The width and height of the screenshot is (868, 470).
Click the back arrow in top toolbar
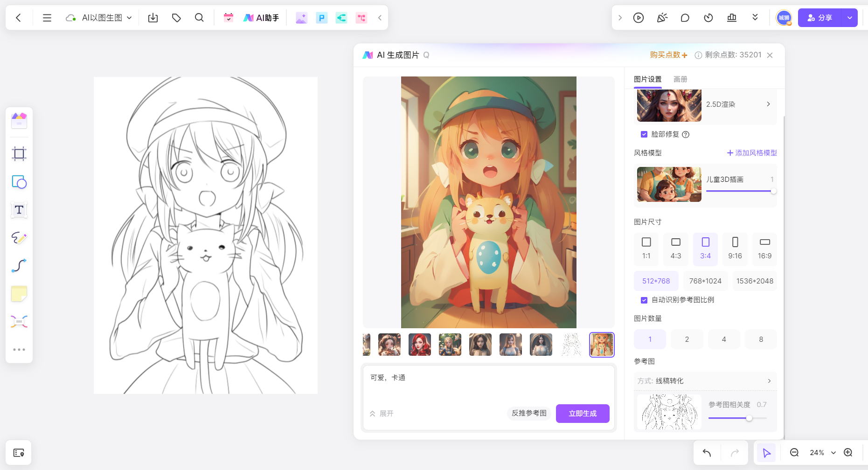[19, 18]
